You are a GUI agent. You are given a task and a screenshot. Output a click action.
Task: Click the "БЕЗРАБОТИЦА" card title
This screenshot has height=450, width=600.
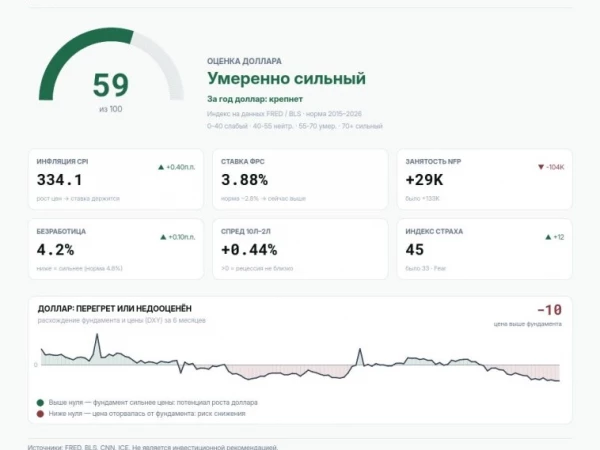[x=61, y=232]
